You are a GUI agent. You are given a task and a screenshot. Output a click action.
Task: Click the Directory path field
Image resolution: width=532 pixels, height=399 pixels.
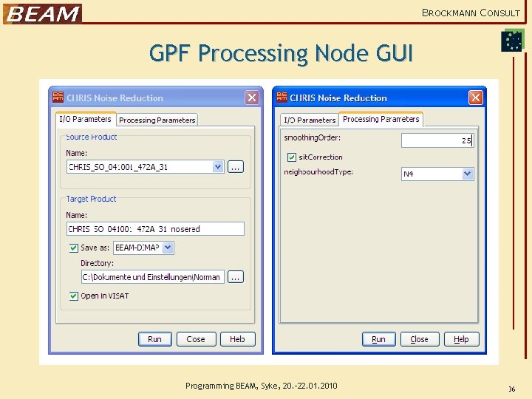click(x=153, y=277)
